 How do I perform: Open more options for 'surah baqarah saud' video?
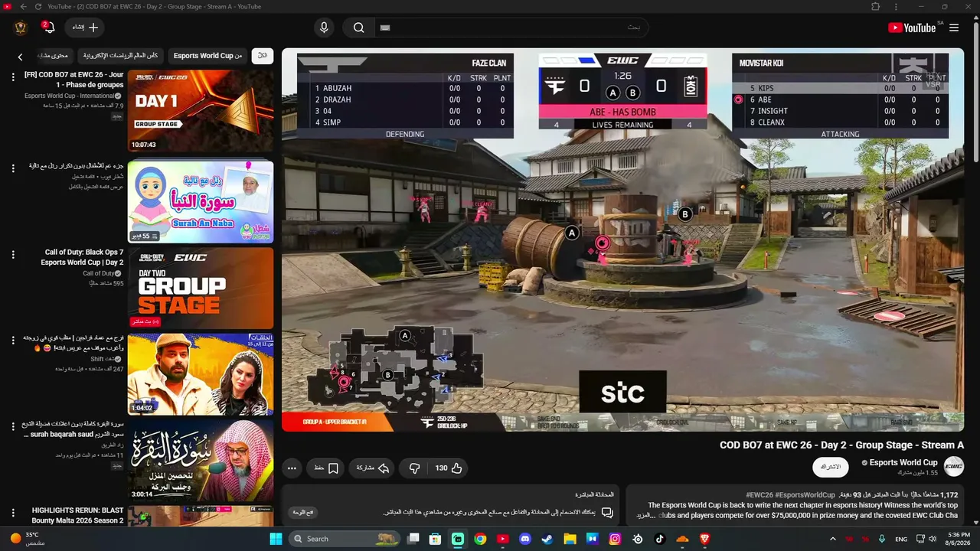(12, 425)
